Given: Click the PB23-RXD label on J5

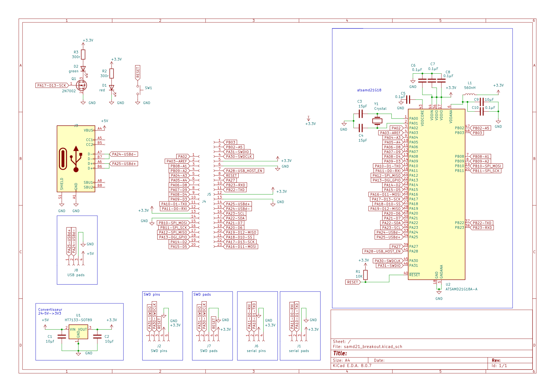Looking at the screenshot, I should [235, 185].
